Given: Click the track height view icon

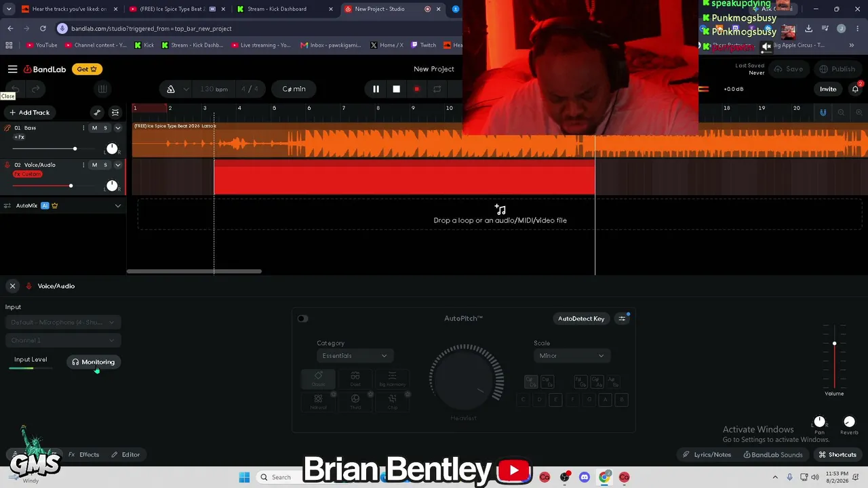Looking at the screenshot, I should tap(115, 113).
